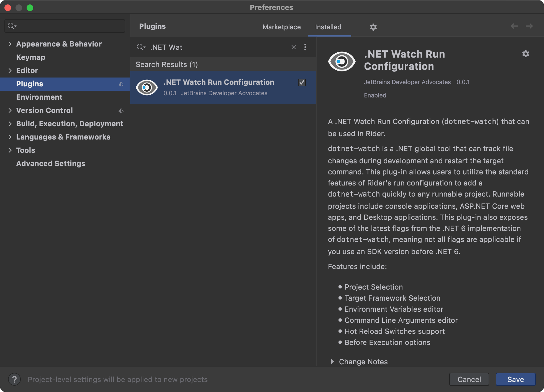Click the plugin list search icon
Image resolution: width=544 pixels, height=392 pixels.
(141, 47)
